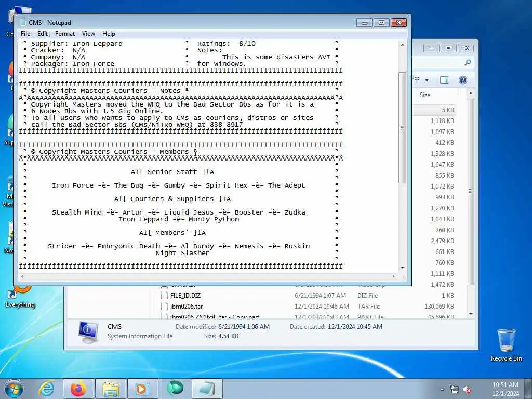The width and height of the screenshot is (532, 399).
Task: Maximize the Explorer window
Action: coord(448,48)
